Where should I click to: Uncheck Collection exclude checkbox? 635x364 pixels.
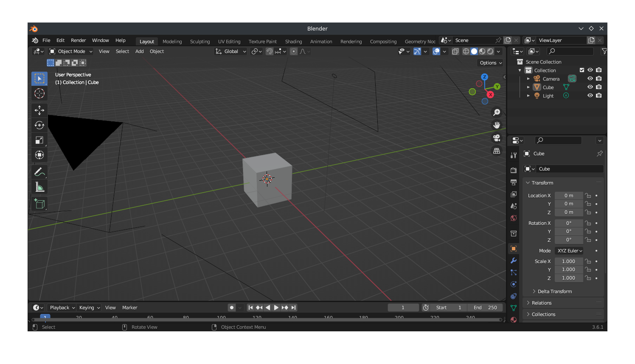[x=582, y=70]
